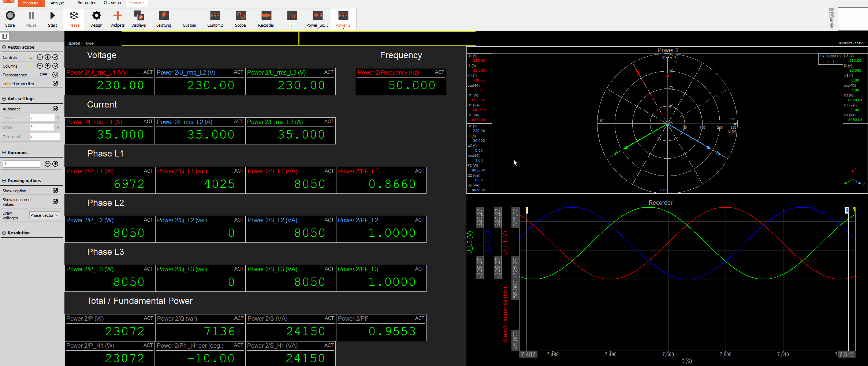Viewport: 868px width, 366px height.
Task: Click the keyboard marker icon at top right
Action: pos(832,10)
